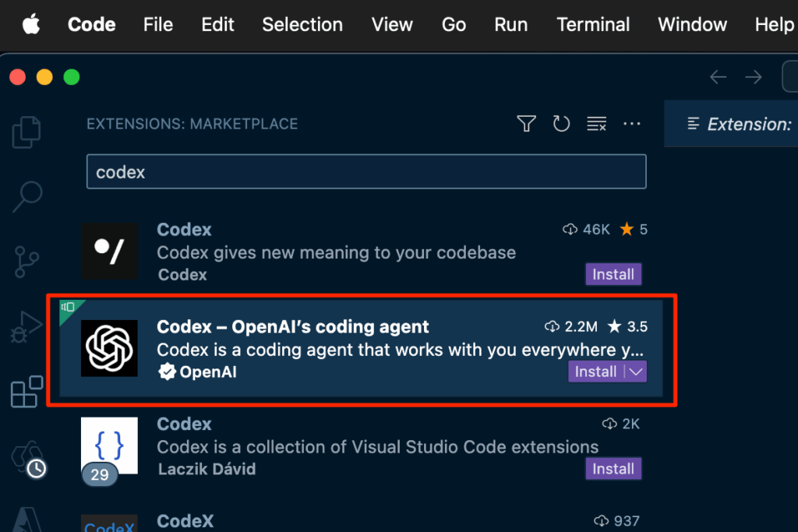The height and width of the screenshot is (532, 798).
Task: Install the first Codex extension in list
Action: click(x=613, y=274)
